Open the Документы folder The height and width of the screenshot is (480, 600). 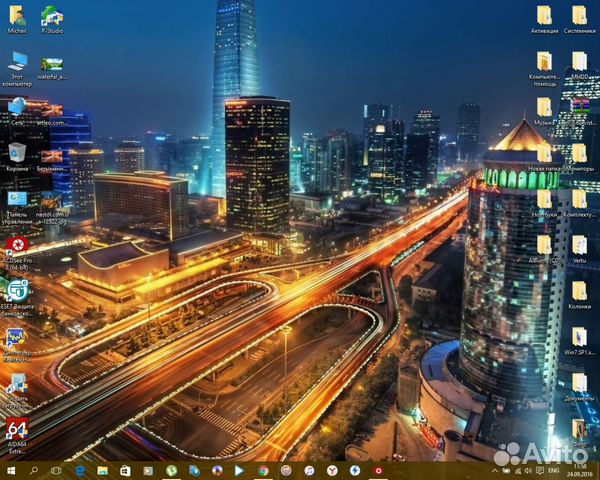pyautogui.click(x=579, y=387)
